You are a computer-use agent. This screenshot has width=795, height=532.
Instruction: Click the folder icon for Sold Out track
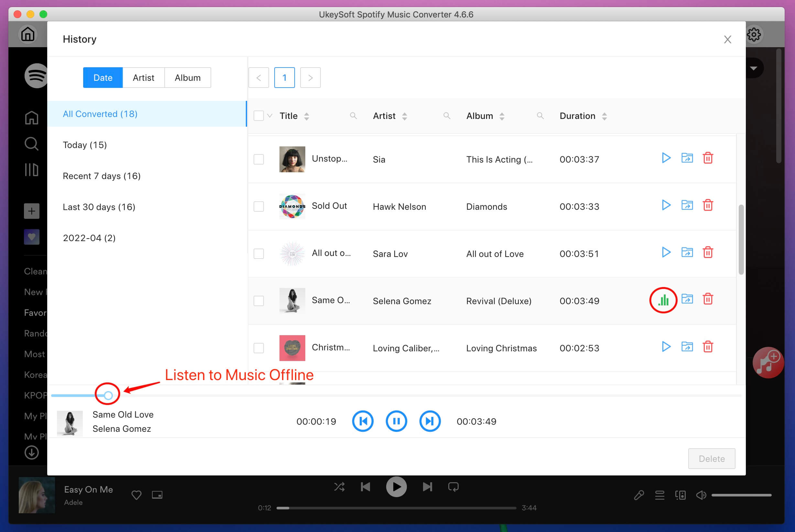687,206
